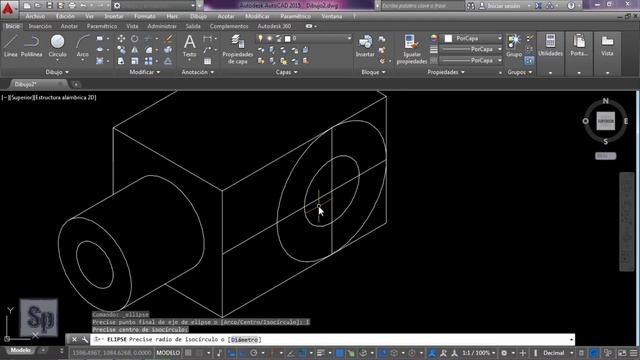Screen dimensions: 640x360
Task: Click the Grupo icon
Action: click(514, 46)
